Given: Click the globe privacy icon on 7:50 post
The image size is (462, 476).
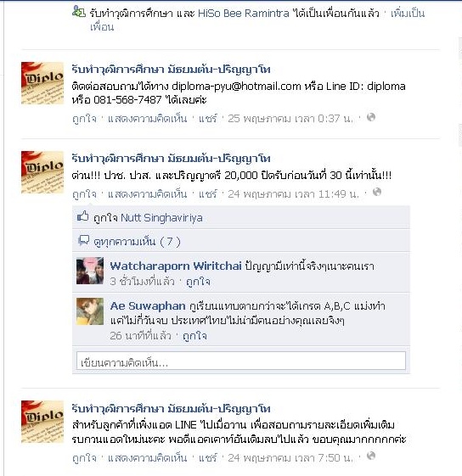Looking at the screenshot, I should click(371, 456).
